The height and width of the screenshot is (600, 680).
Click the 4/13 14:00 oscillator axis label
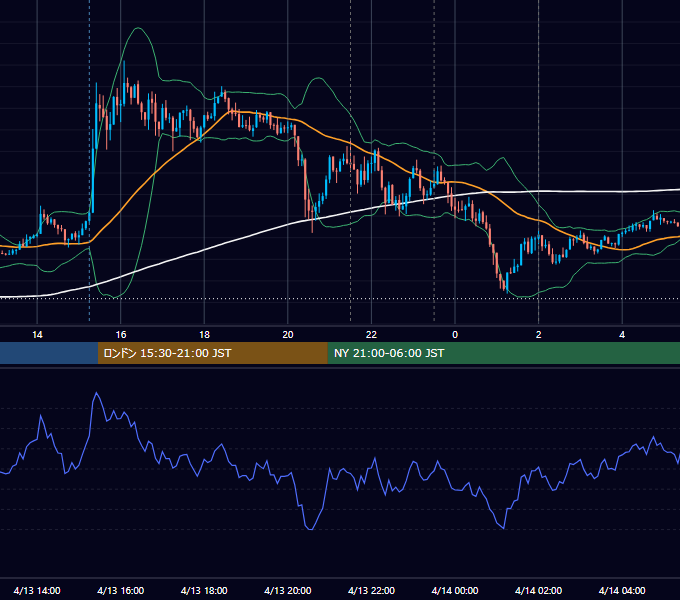tap(37, 590)
